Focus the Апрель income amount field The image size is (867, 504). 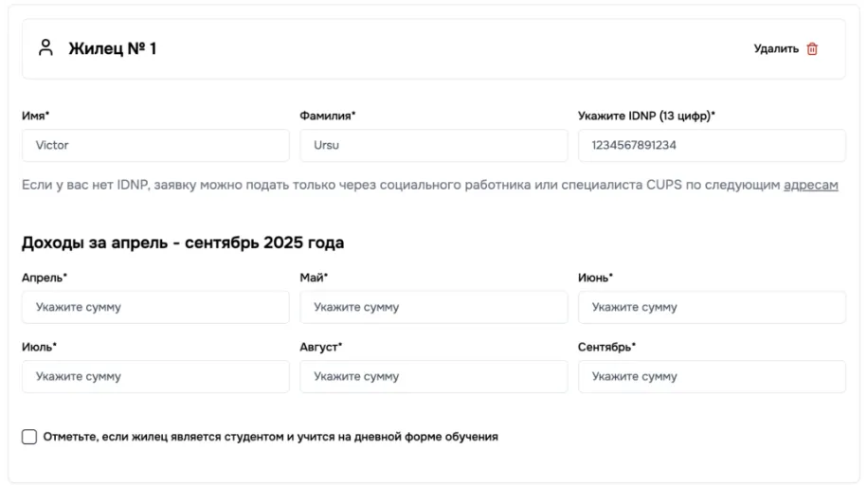pos(155,307)
